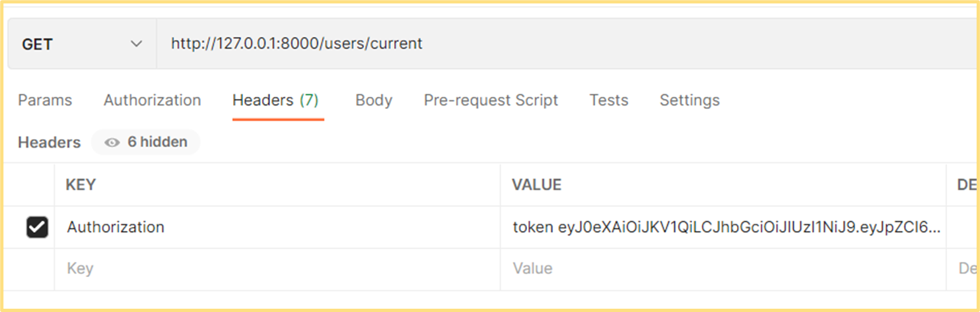Click the chevron beside GET

coord(137,44)
